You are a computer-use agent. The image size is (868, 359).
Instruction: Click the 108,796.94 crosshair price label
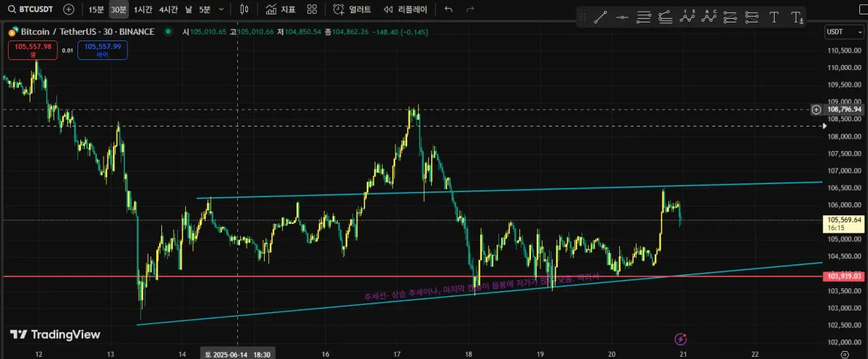pyautogui.click(x=846, y=110)
